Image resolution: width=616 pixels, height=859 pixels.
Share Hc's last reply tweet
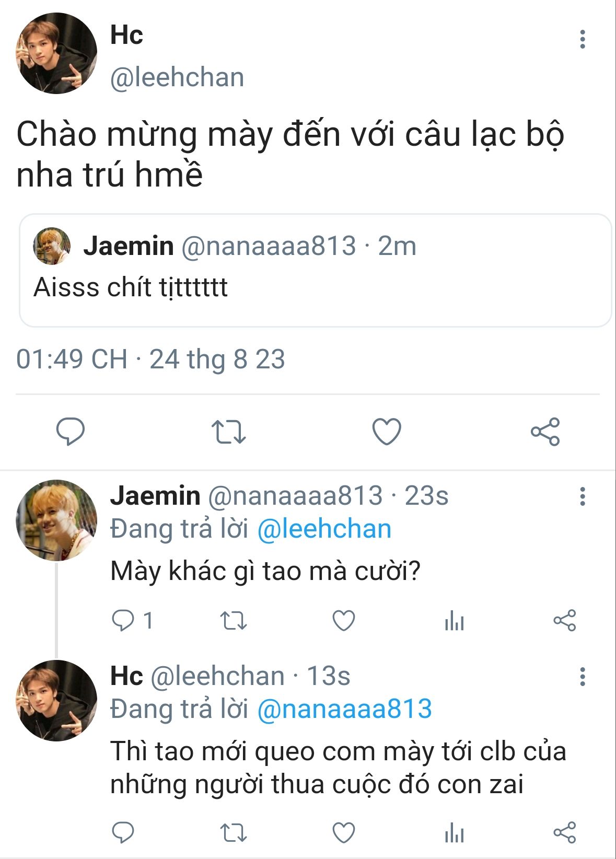(x=564, y=832)
